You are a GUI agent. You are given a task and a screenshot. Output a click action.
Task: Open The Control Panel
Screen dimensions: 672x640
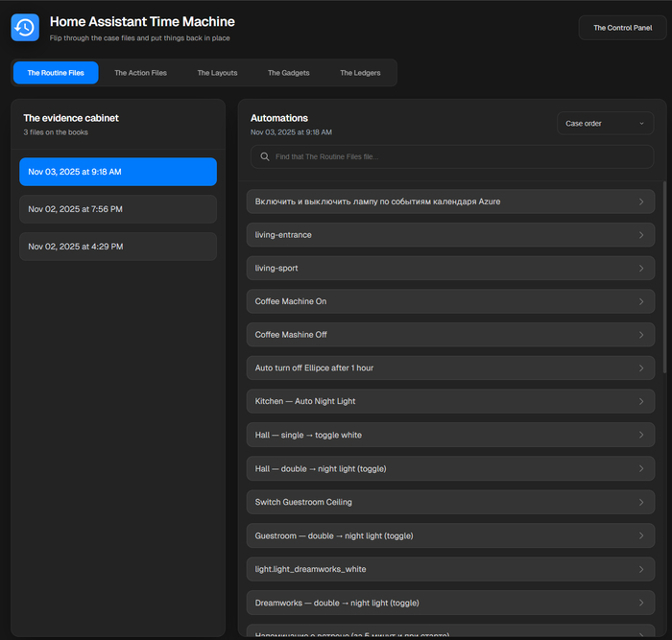click(x=621, y=28)
